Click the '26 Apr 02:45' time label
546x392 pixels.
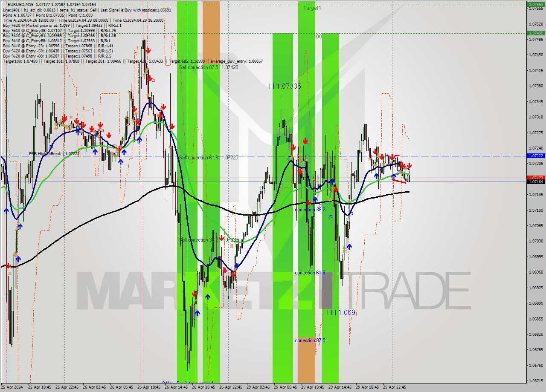pyautogui.click(x=94, y=387)
